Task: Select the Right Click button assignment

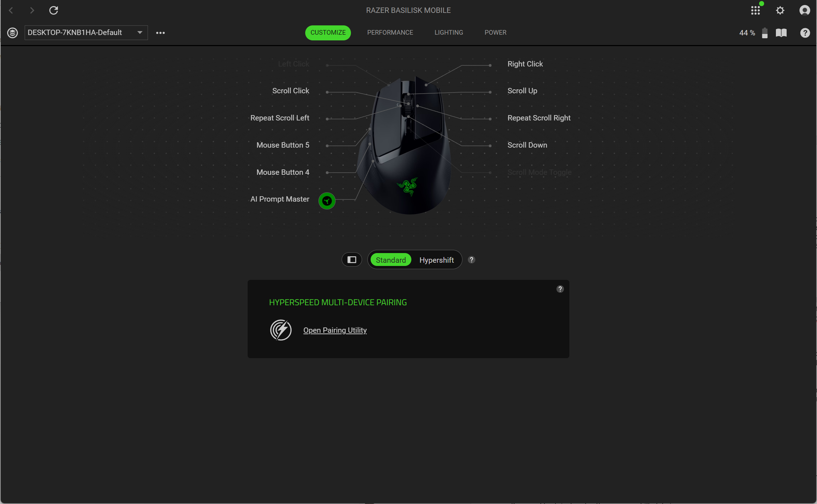Action: coord(525,64)
